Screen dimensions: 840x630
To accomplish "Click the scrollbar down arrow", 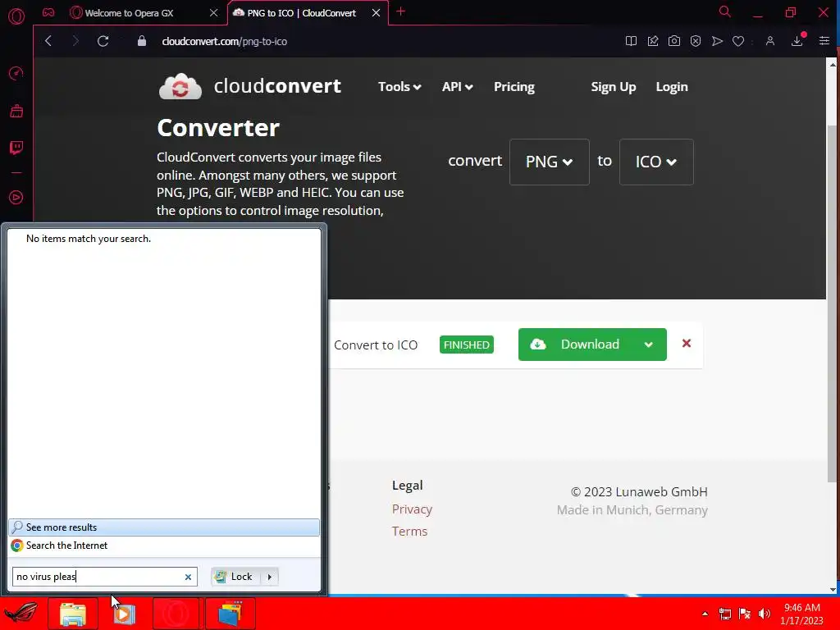I will pyautogui.click(x=833, y=589).
